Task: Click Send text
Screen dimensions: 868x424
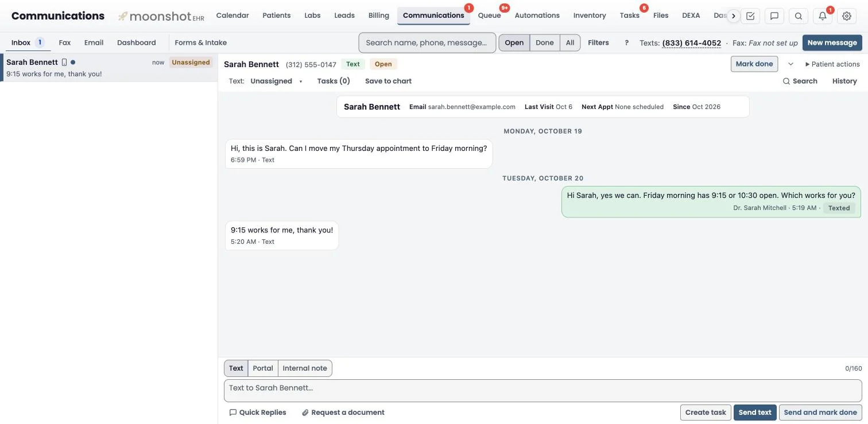Action: click(x=755, y=413)
